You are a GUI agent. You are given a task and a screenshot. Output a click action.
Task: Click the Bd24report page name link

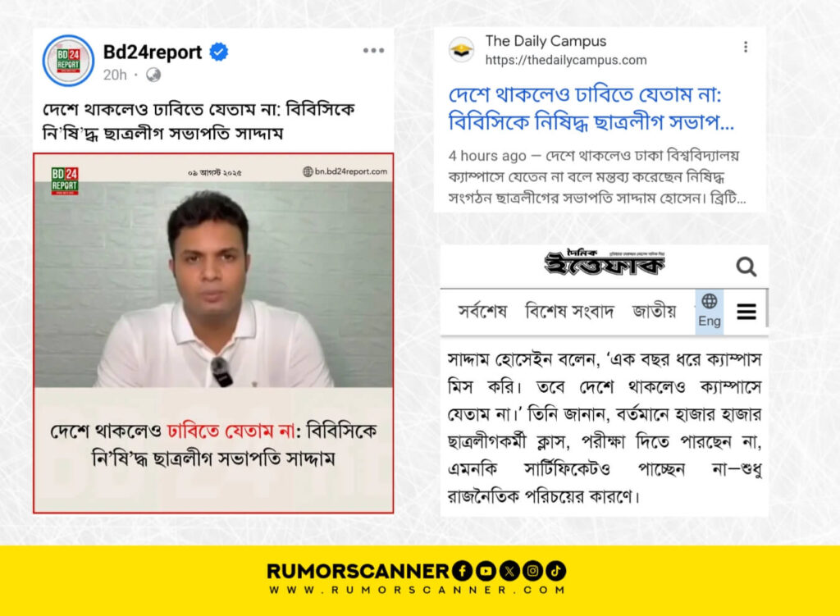click(152, 52)
